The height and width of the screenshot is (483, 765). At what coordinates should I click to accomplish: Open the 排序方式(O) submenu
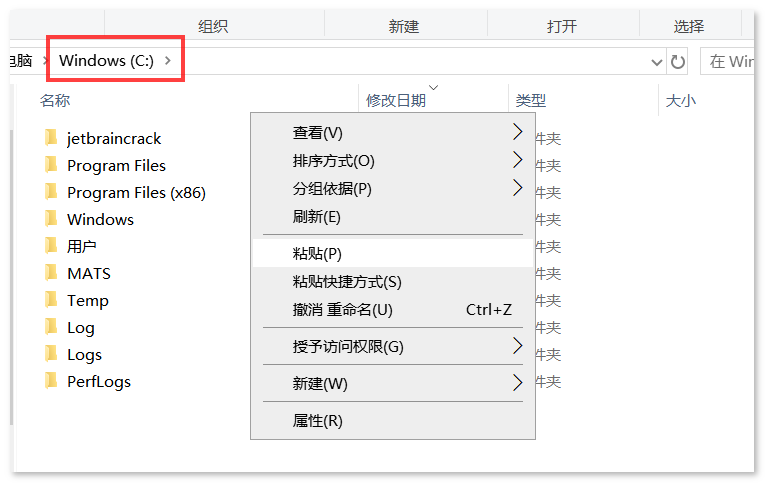pos(393,161)
